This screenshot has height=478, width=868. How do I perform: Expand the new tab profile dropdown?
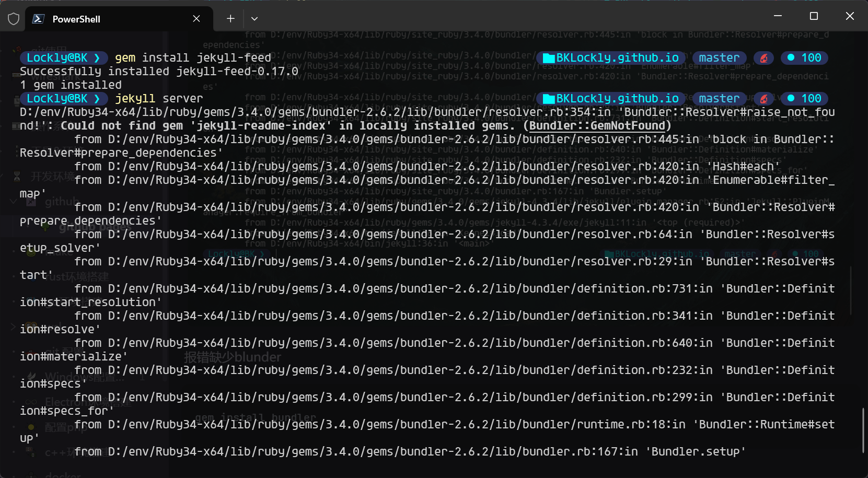254,19
